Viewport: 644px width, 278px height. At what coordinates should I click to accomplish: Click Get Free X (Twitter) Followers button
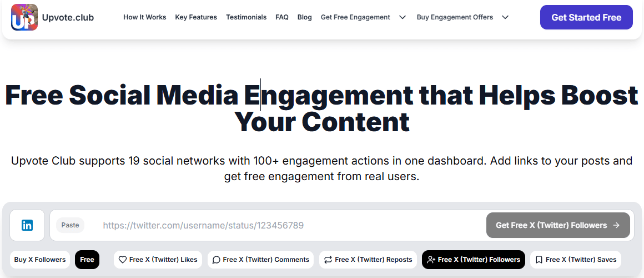pos(558,225)
